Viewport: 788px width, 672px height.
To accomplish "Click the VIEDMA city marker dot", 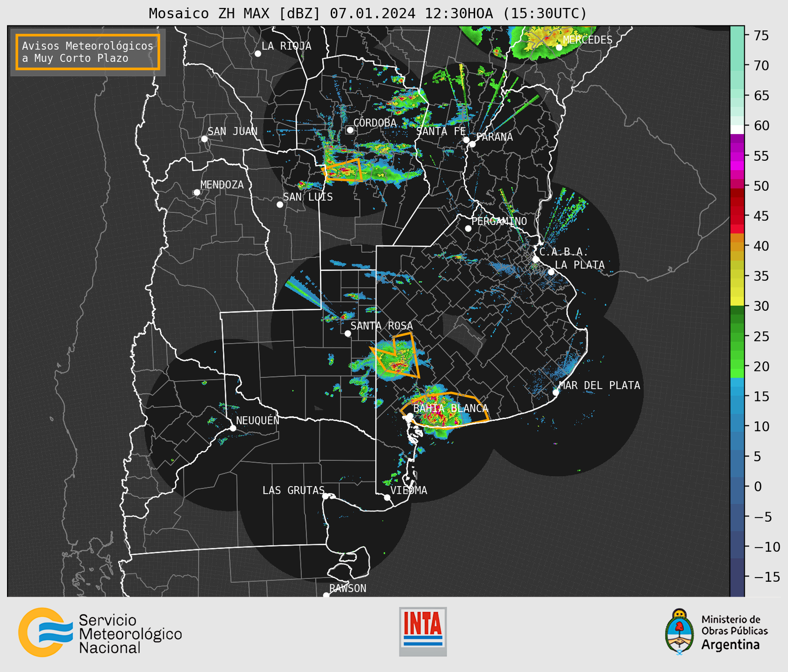I will tap(387, 498).
